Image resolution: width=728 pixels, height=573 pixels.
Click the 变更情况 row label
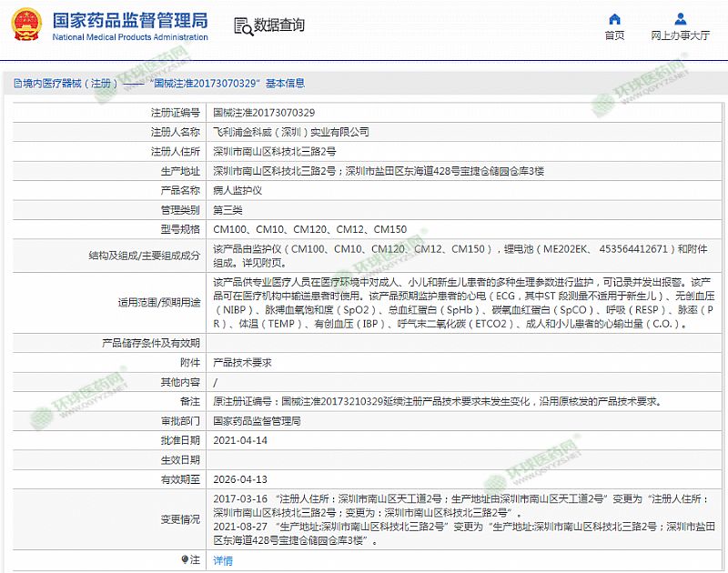pos(180,518)
